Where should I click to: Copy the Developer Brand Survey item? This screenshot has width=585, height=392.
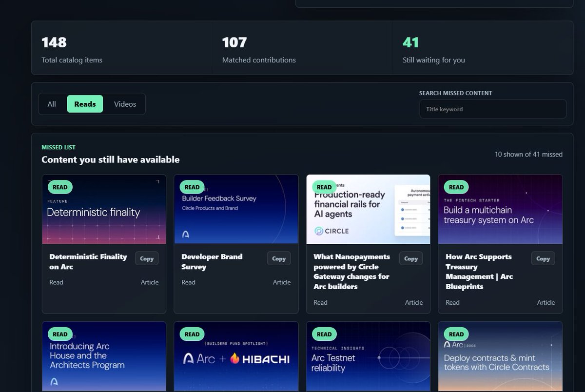tap(279, 259)
